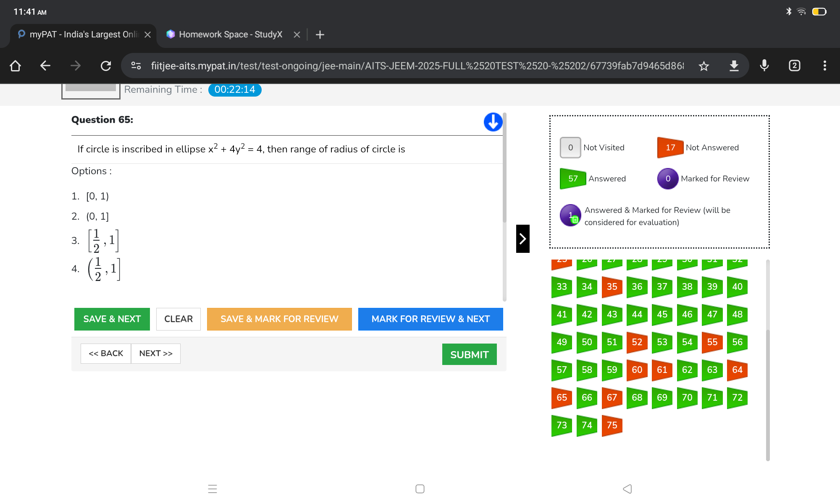Jump to question 49 in palette
The width and height of the screenshot is (840, 504).
click(x=562, y=342)
